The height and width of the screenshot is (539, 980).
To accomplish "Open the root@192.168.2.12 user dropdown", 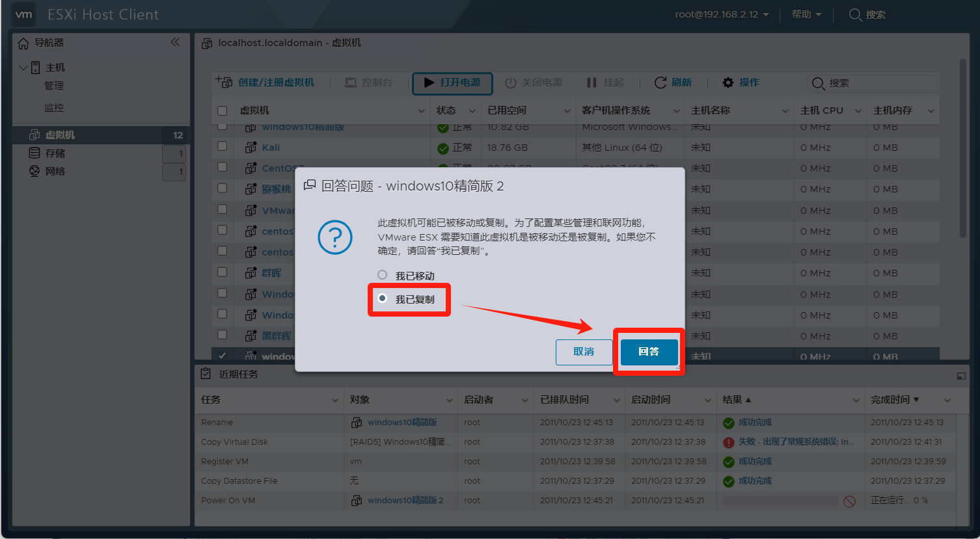I will (722, 14).
